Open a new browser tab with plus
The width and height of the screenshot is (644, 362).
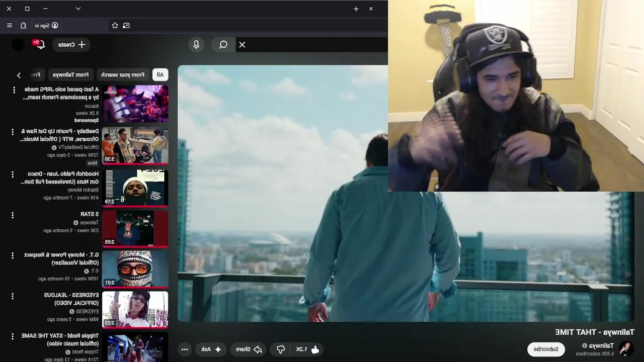356,9
